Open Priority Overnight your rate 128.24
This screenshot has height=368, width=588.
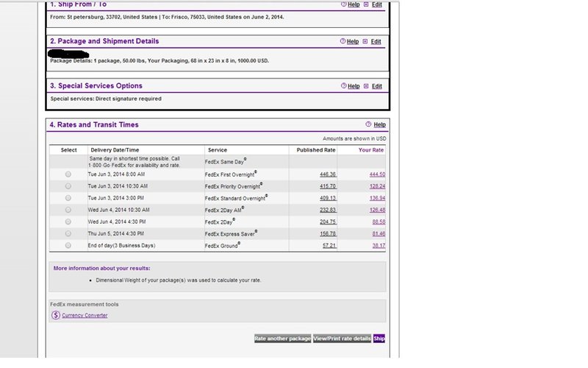tap(377, 186)
